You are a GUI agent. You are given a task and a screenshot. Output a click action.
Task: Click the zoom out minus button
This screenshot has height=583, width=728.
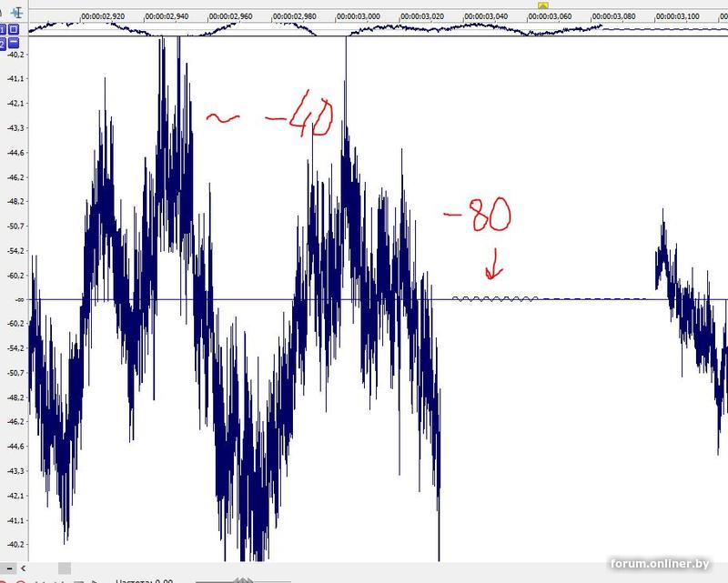[10, 568]
